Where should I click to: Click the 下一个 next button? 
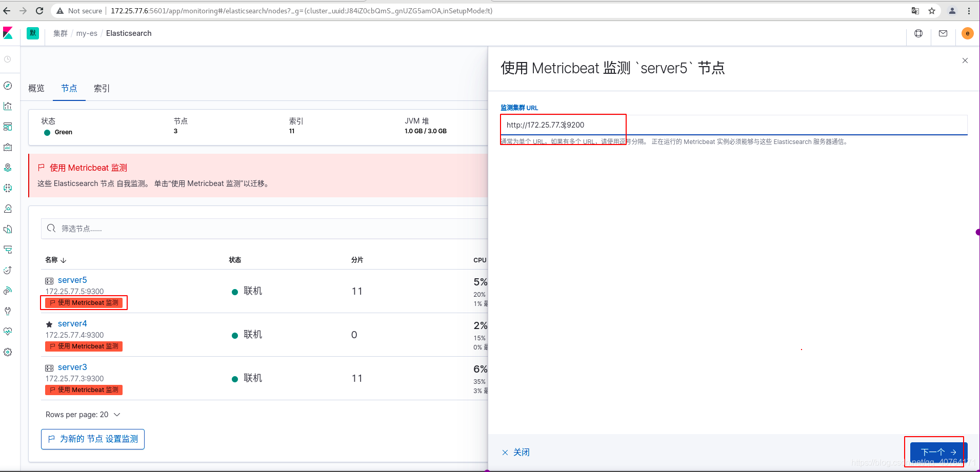pyautogui.click(x=938, y=452)
